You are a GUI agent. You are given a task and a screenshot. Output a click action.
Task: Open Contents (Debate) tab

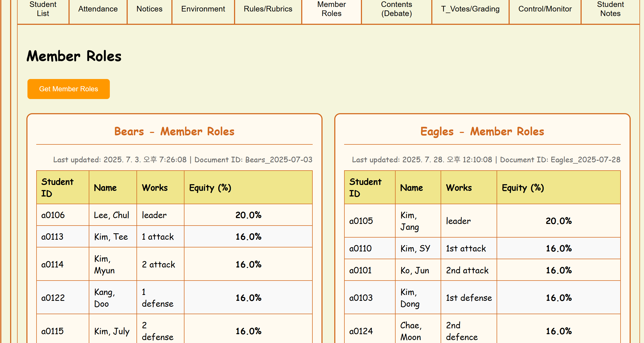tap(396, 9)
